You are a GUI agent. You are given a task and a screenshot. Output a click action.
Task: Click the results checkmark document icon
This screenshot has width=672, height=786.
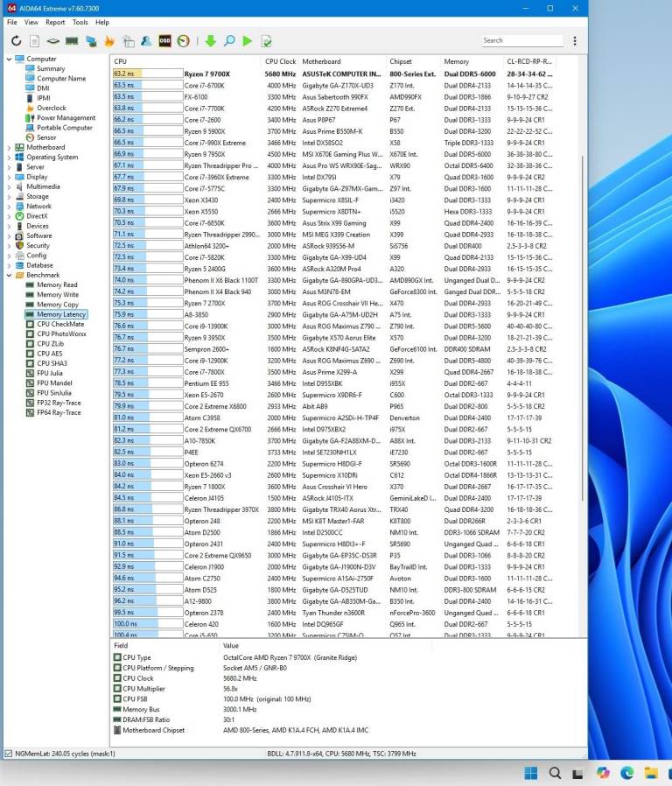coord(266,41)
